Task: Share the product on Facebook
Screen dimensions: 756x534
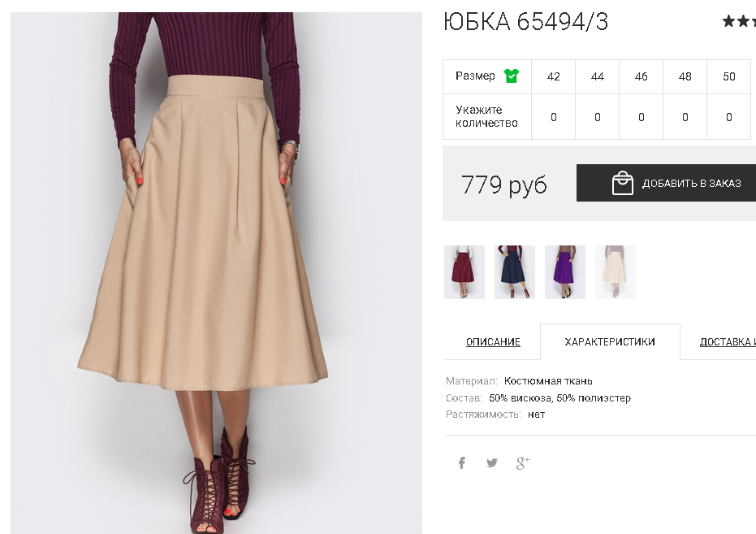Action: (x=462, y=463)
